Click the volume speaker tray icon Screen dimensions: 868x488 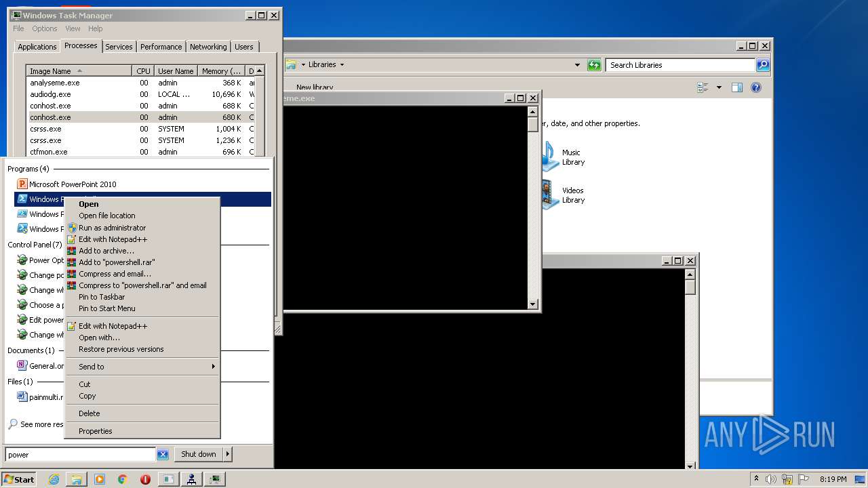pos(771,479)
